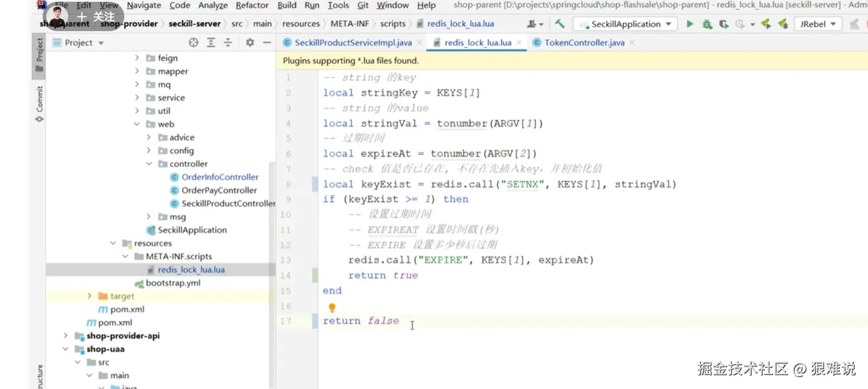Open the Commit tool window side tab
The image size is (868, 389).
tap(39, 104)
